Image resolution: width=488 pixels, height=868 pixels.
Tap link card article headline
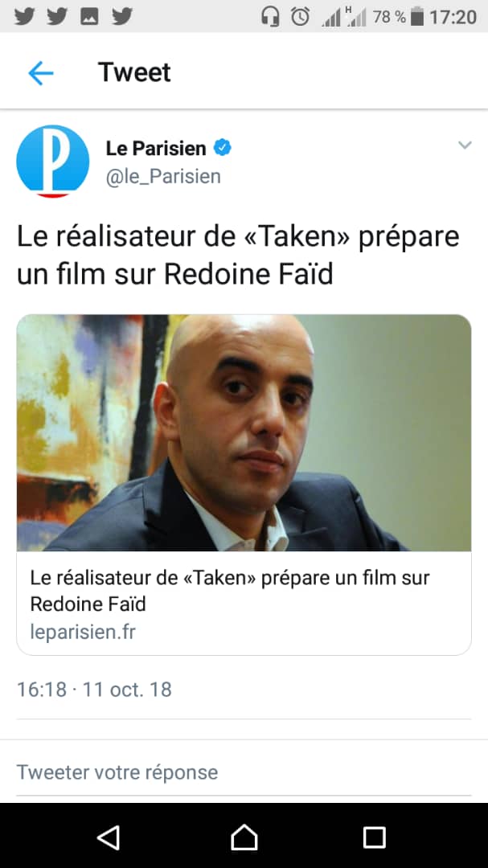click(230, 590)
